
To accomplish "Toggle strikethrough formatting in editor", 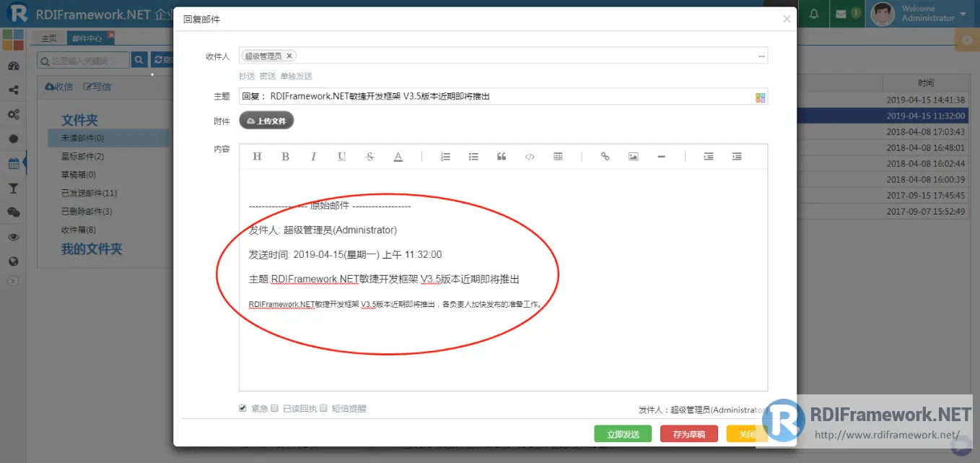I will click(370, 157).
